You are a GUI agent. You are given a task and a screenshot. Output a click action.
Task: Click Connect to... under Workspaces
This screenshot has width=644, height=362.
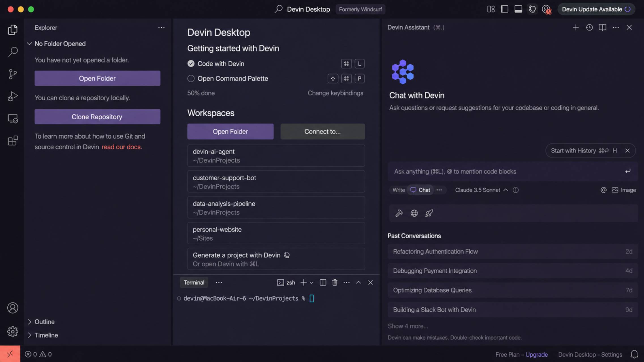point(323,132)
